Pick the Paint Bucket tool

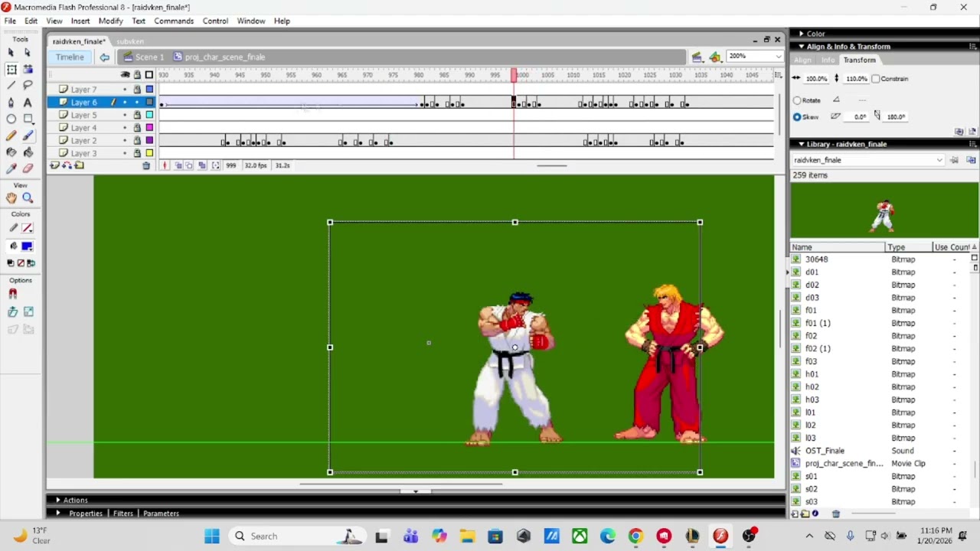click(x=28, y=152)
